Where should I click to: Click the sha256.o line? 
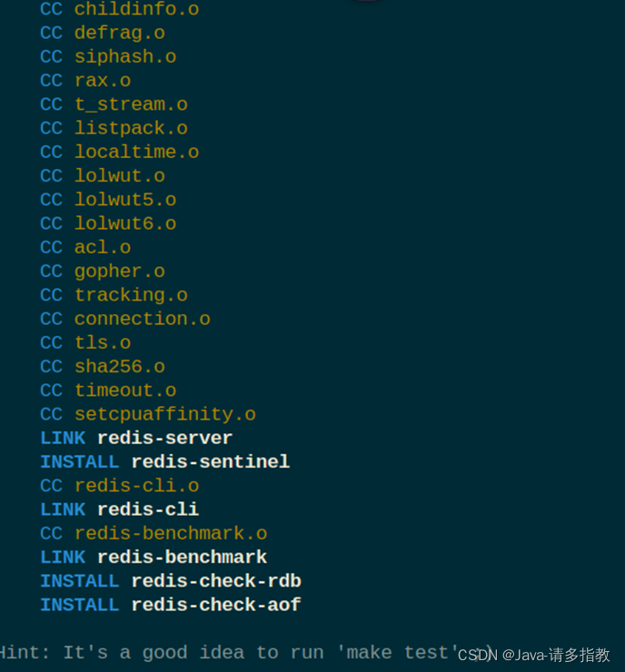(119, 367)
